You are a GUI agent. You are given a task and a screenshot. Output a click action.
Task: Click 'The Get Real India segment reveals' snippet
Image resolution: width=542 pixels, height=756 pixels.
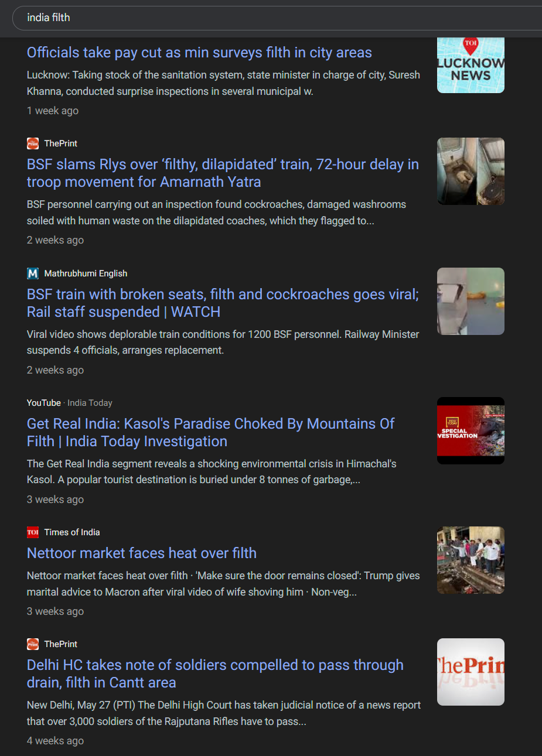point(212,472)
